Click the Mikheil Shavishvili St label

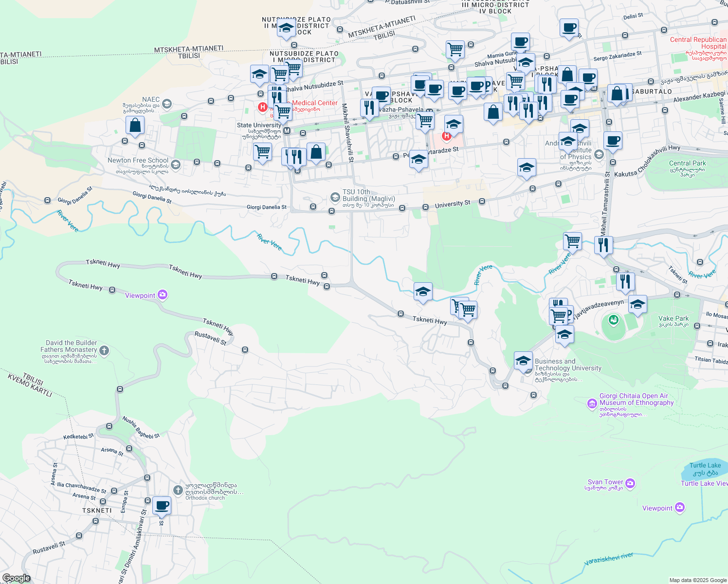(347, 132)
